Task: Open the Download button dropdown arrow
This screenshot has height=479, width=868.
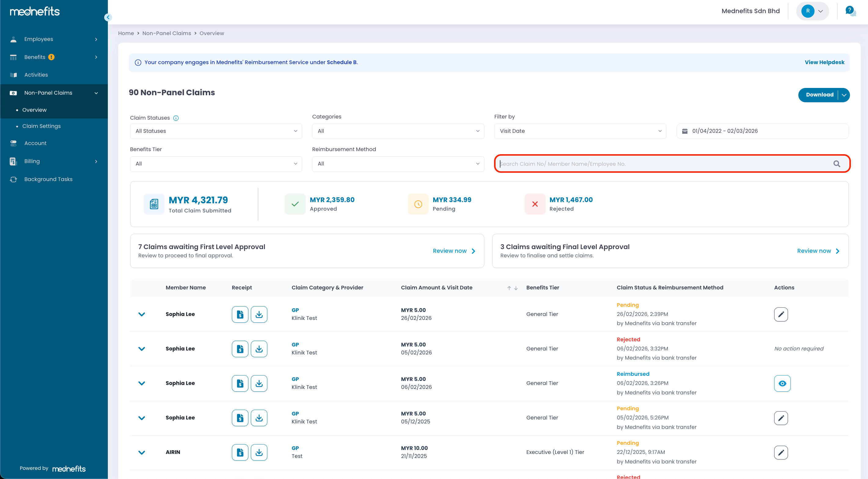Action: click(x=844, y=95)
